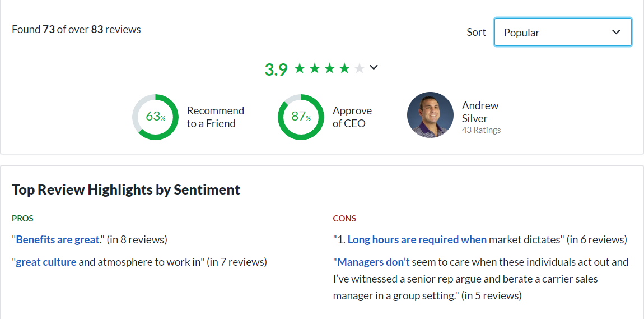Image resolution: width=644 pixels, height=319 pixels.
Task: Click the 43 Ratings text
Action: coord(481,130)
